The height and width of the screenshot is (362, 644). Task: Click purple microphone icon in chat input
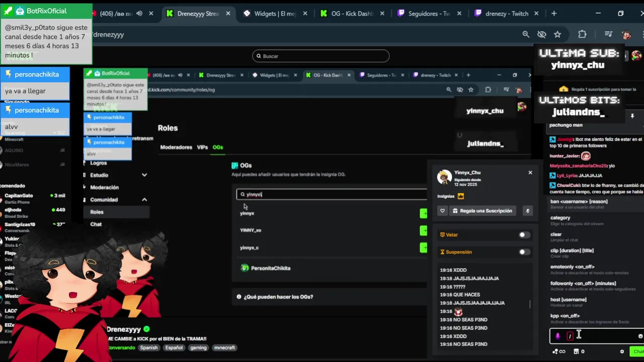[x=557, y=336]
